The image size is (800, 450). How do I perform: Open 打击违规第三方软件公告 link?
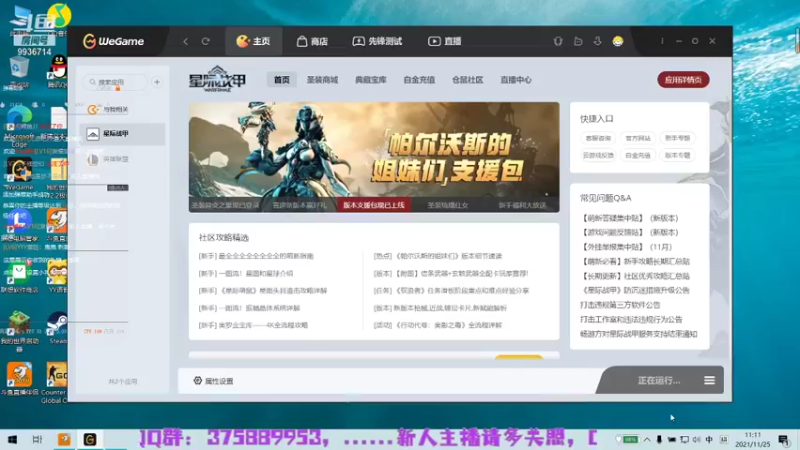point(620,305)
